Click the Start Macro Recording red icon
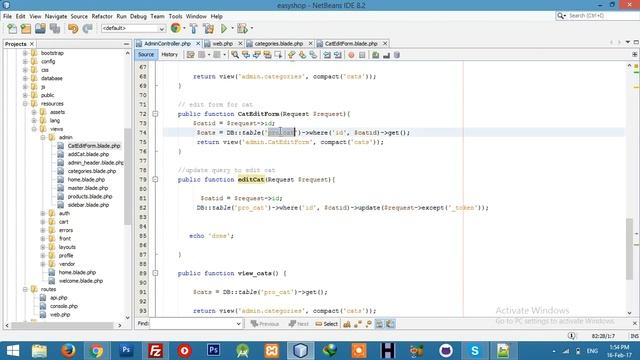The height and width of the screenshot is (360, 640). 351,55
